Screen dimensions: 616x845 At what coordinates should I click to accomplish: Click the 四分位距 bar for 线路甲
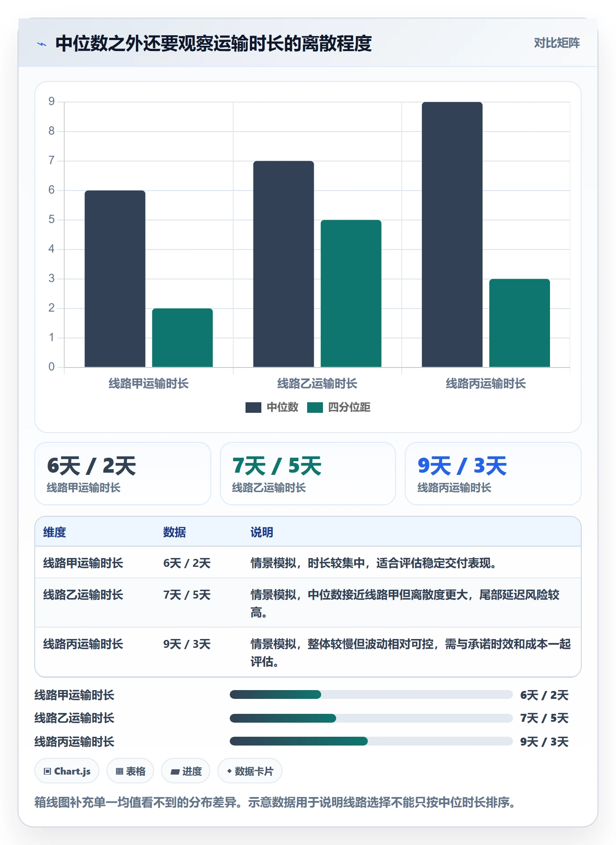182,338
